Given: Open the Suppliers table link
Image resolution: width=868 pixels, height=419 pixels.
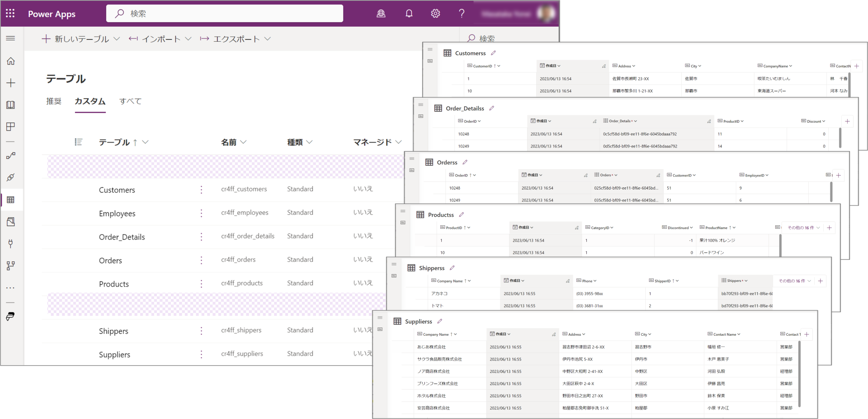Looking at the screenshot, I should (114, 355).
